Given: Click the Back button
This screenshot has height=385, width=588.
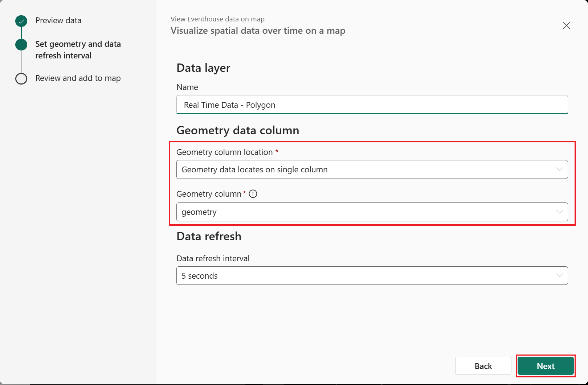Looking at the screenshot, I should point(483,366).
